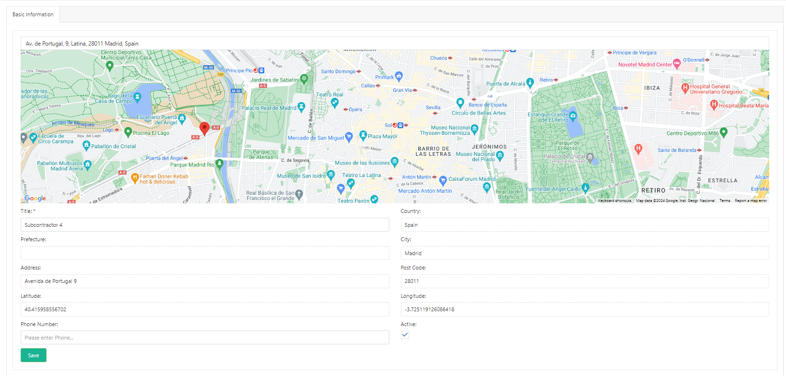The image size is (786, 376).
Task: Click the Palacio Real de Madrid marker
Action: point(301,107)
